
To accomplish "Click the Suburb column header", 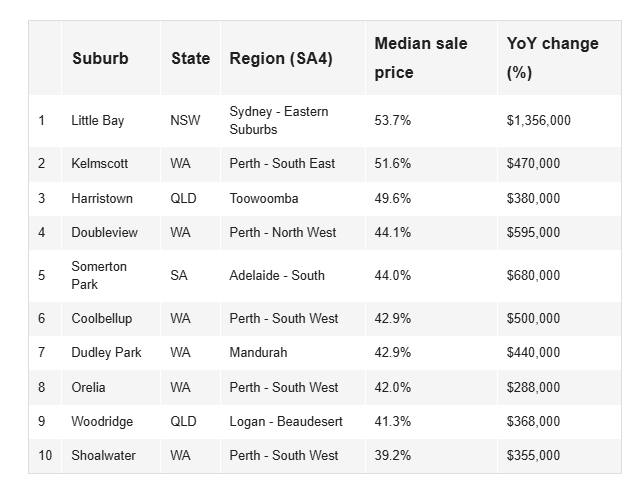I will [100, 58].
